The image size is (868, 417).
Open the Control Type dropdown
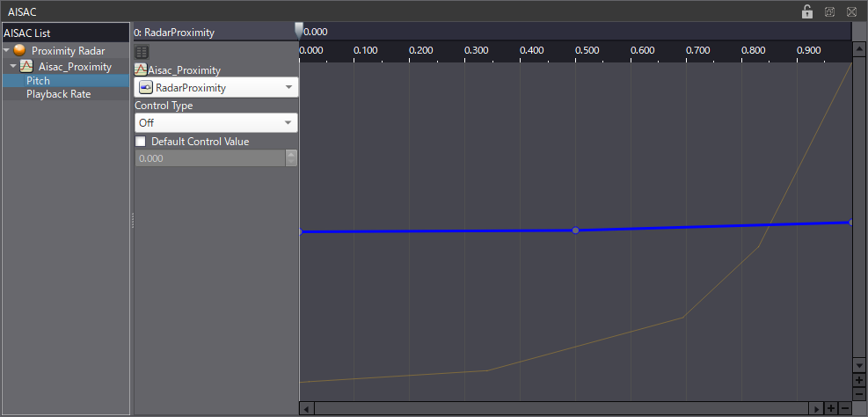point(215,123)
